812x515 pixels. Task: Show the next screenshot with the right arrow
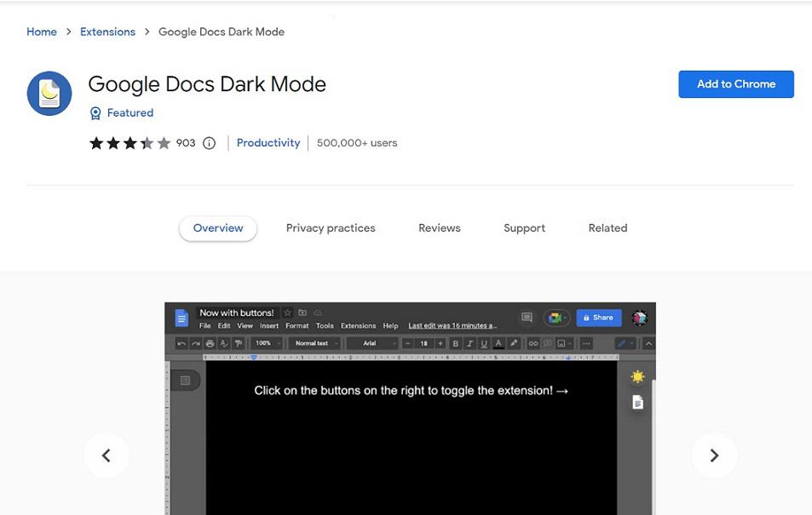click(x=714, y=455)
